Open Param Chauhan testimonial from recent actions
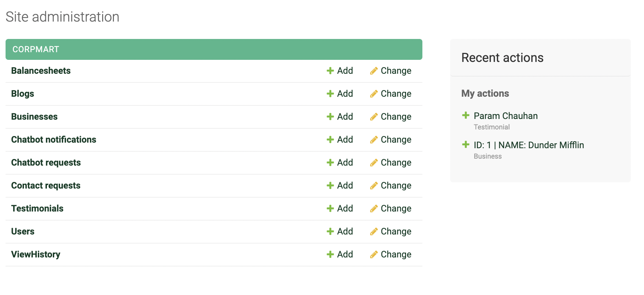Image resolution: width=644 pixels, height=295 pixels. point(505,116)
